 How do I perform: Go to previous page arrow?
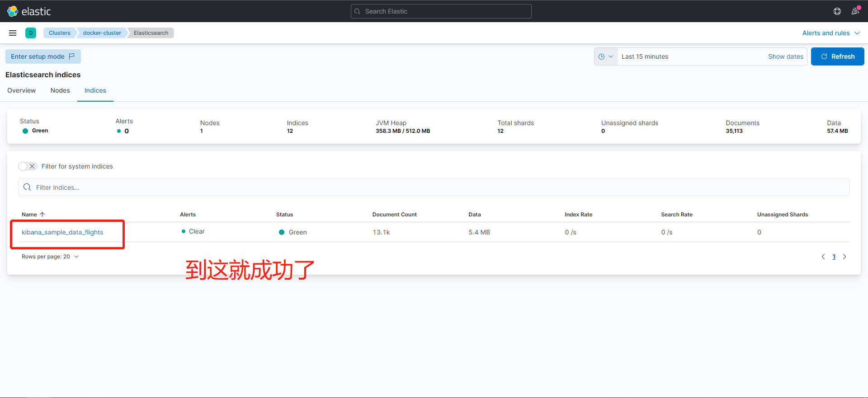(823, 257)
